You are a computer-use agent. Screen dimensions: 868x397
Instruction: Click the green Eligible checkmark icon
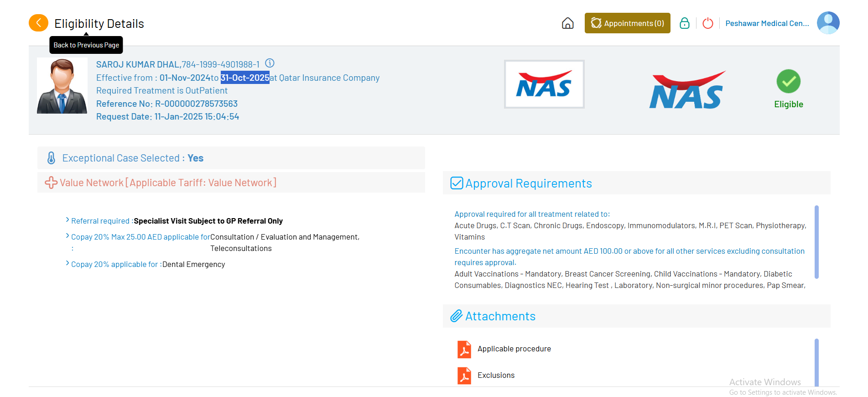click(788, 82)
